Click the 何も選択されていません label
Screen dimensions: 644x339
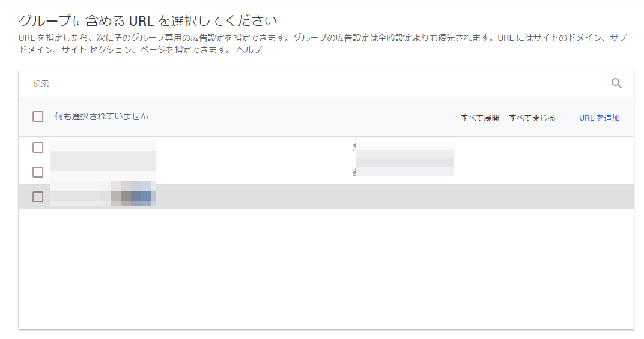[x=102, y=116]
